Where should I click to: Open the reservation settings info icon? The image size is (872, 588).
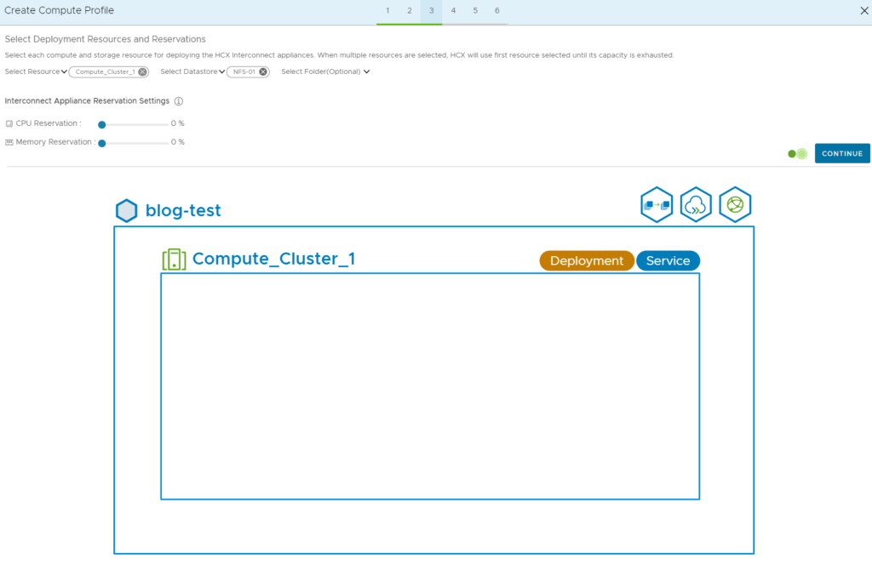click(179, 101)
